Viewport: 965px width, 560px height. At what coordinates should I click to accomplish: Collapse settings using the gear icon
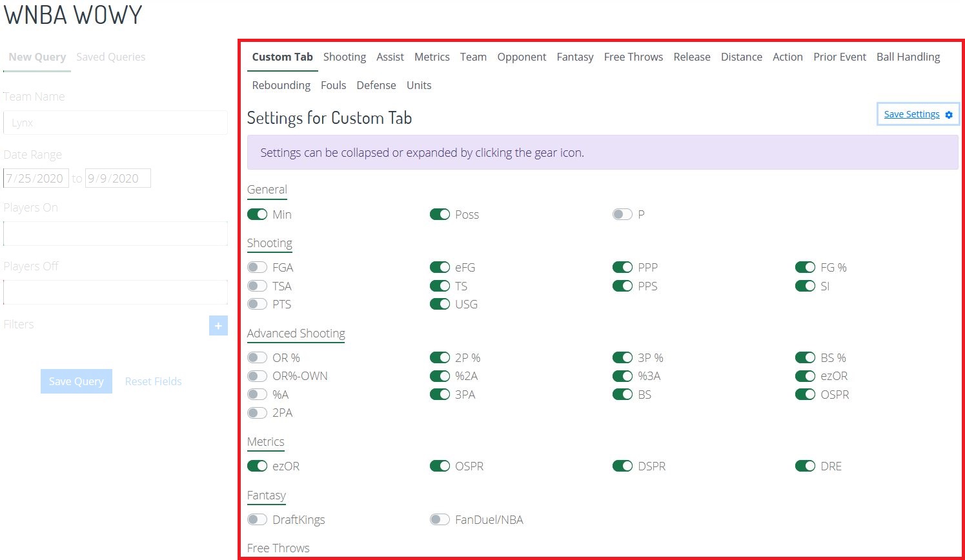click(x=949, y=114)
